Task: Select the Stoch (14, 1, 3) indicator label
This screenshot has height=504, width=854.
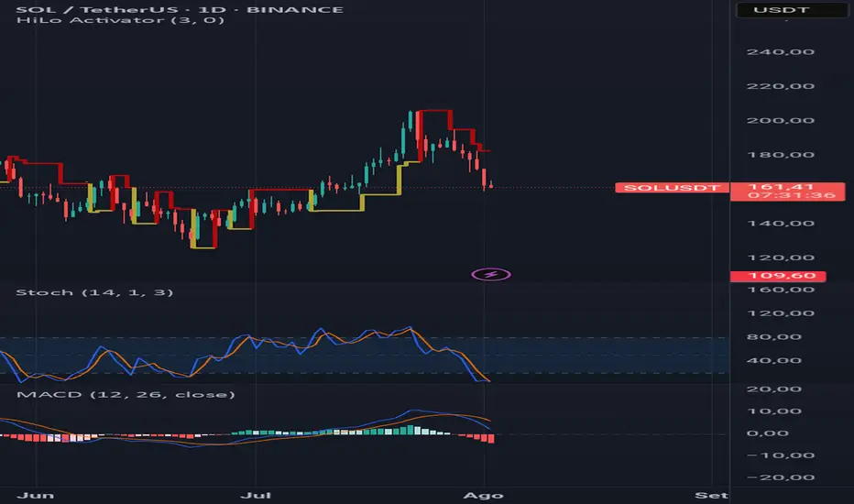Action: [94, 292]
